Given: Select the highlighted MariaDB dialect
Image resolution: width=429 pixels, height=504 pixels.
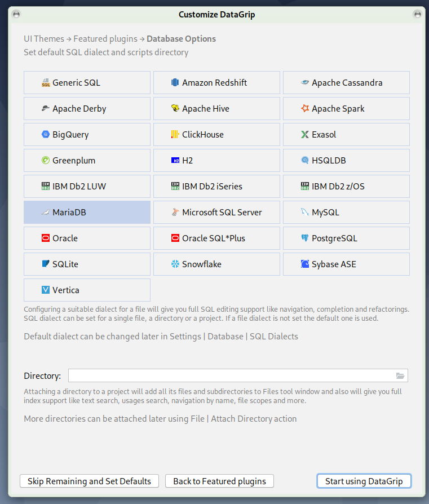Looking at the screenshot, I should pos(87,212).
